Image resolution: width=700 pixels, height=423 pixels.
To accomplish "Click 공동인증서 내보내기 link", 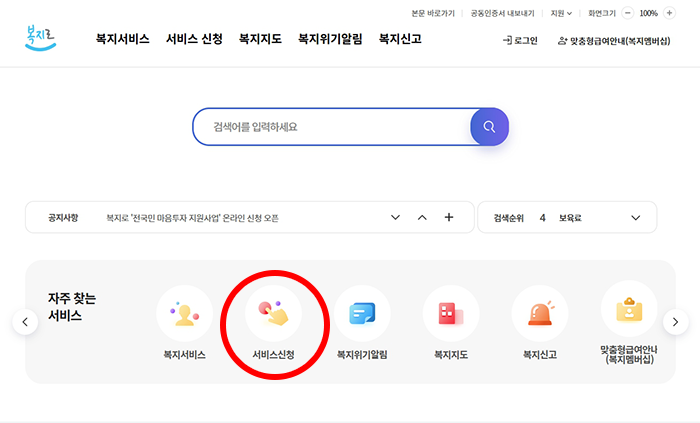I will coord(503,13).
